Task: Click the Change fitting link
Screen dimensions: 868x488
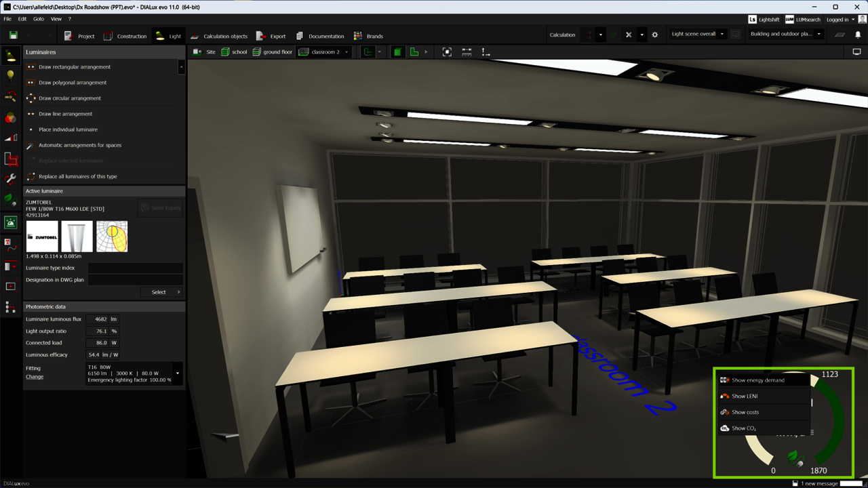Action: click(35, 377)
